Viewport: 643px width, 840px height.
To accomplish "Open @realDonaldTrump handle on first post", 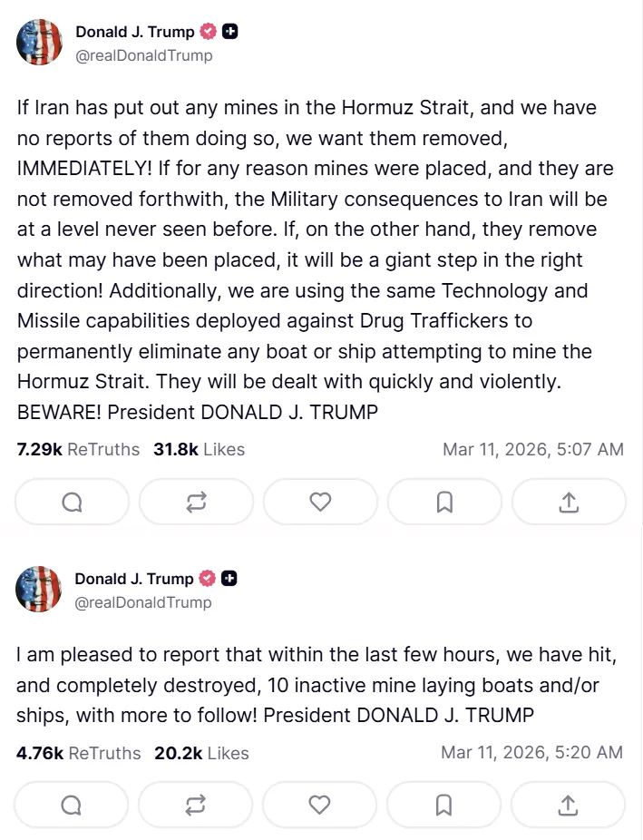I will 143,55.
